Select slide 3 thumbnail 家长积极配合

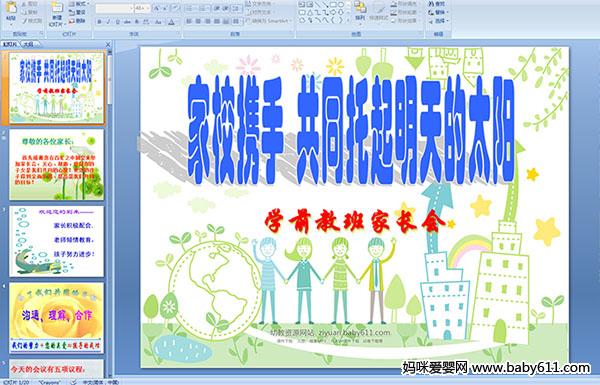point(56,241)
